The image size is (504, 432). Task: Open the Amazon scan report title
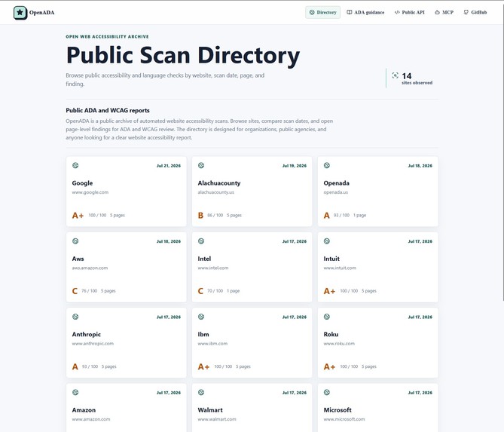[84, 410]
